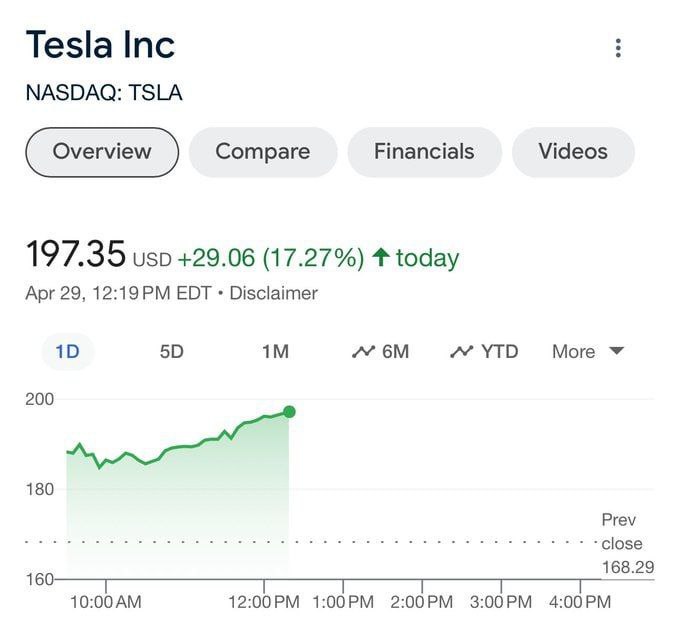Click the 4:00 PM axis label
Viewport: 680px width, 620px height.
click(x=580, y=602)
